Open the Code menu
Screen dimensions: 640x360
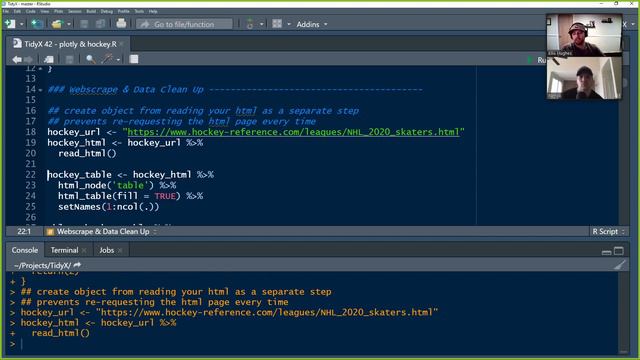pyautogui.click(x=31, y=11)
